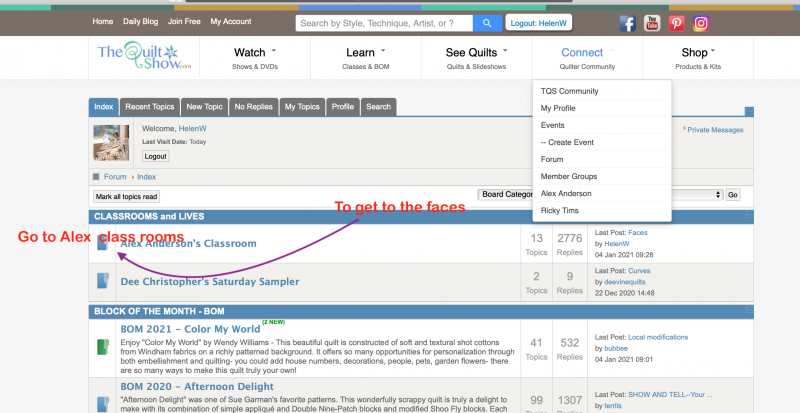Viewport: 800px width, 413px height.
Task: Open the Board Categories select box
Action: 507,195
